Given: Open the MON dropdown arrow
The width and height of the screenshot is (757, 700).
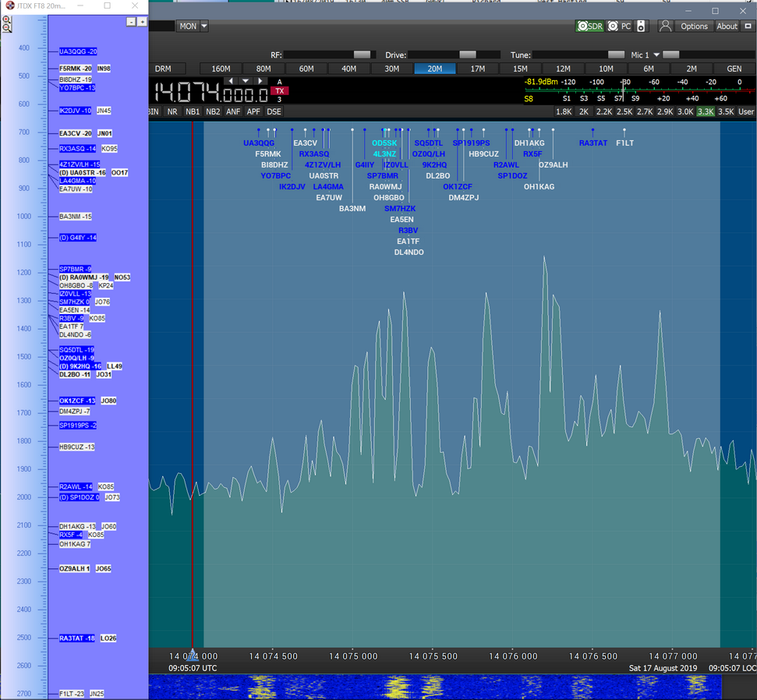Looking at the screenshot, I should click(x=204, y=26).
